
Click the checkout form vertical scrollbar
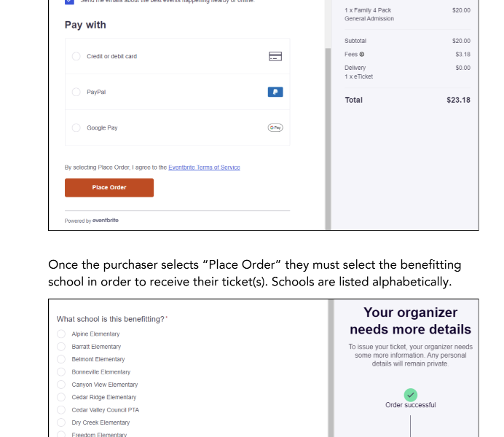coord(328,138)
